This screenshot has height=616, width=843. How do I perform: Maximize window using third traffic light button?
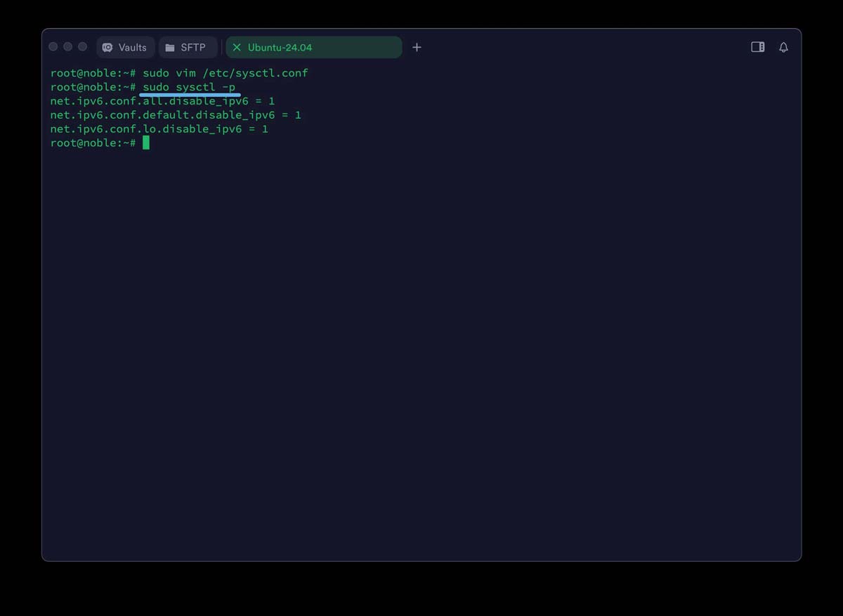(x=83, y=47)
